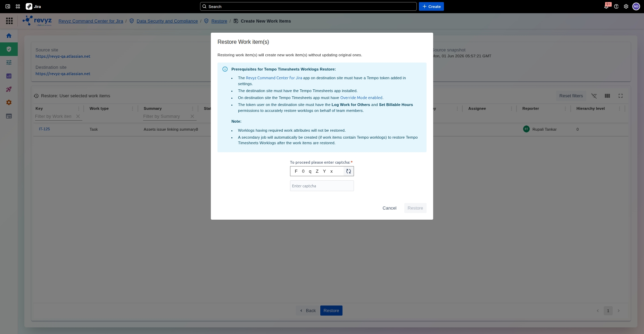The image size is (644, 334).
Task: Click the blue Restore button below the table
Action: click(x=331, y=311)
